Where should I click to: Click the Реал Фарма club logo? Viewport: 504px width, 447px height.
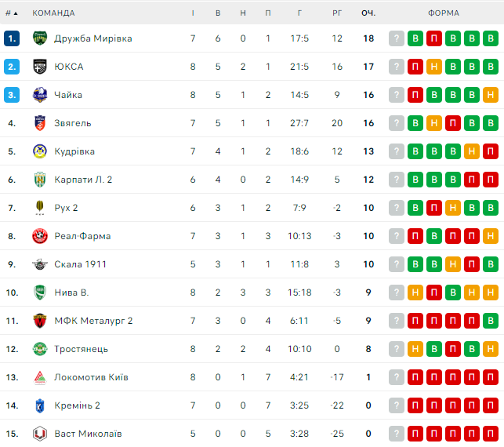[40, 236]
